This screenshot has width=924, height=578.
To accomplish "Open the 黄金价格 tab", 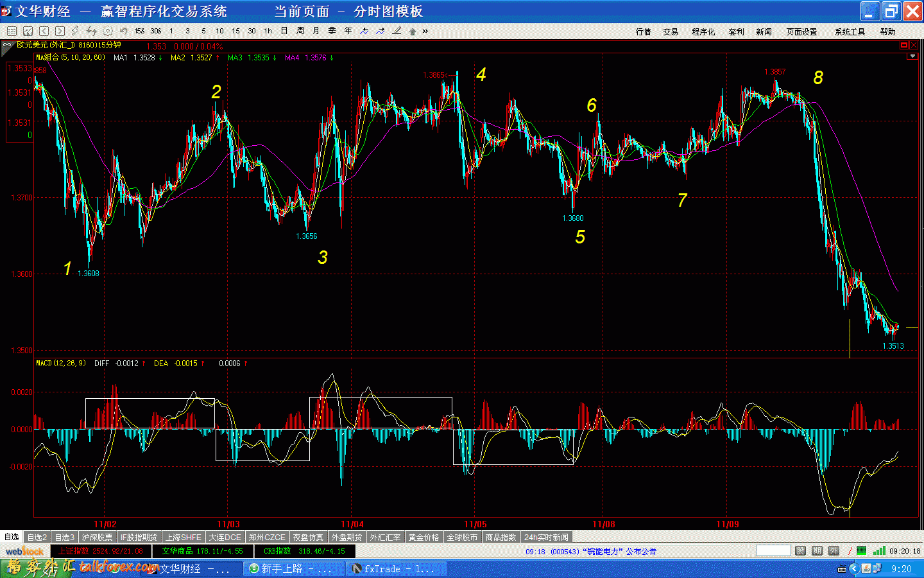I will (424, 537).
